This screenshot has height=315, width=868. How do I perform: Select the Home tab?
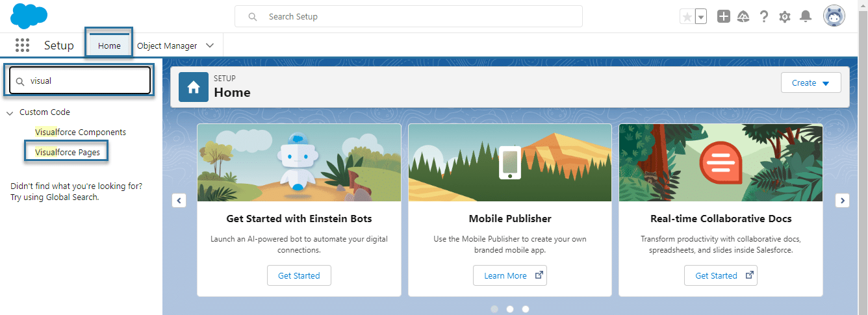pos(109,45)
